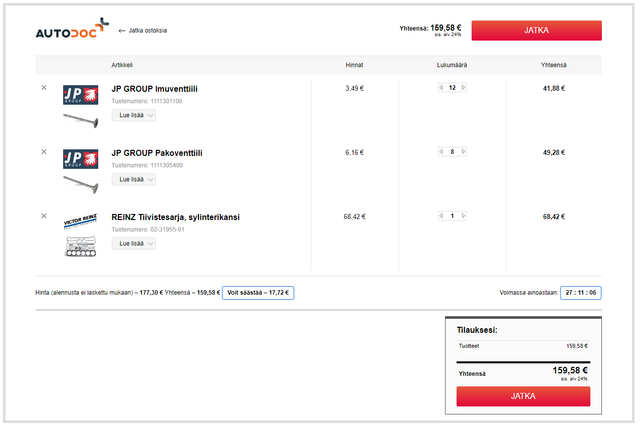Click the Tuotteet row in order summary

523,346
